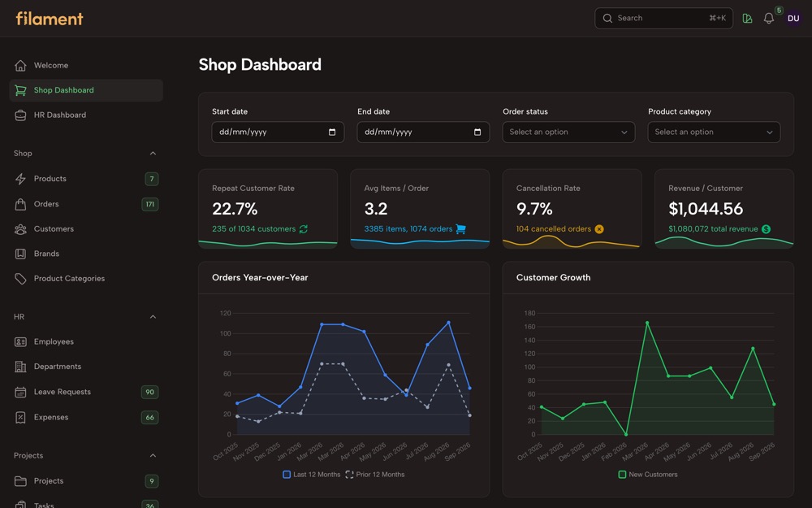
Task: Click the green documentation icon in header
Action: coord(747,18)
